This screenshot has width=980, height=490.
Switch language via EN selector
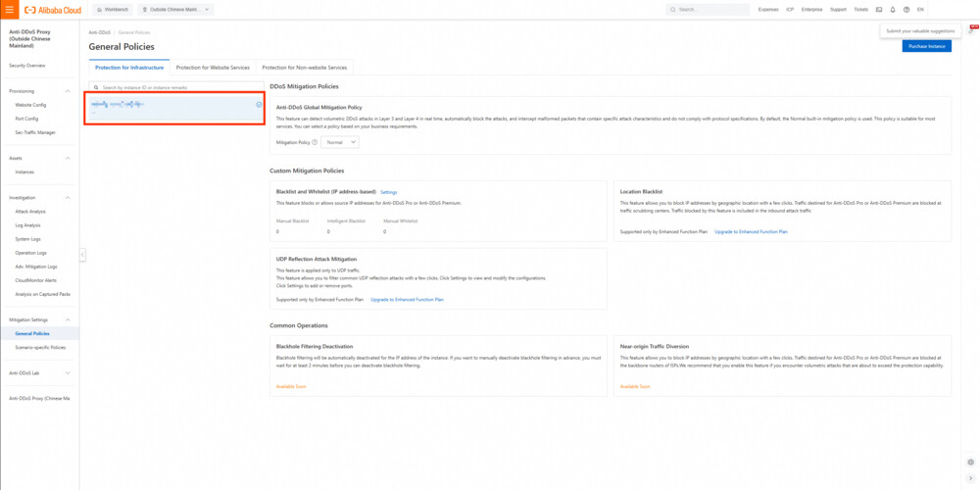[x=920, y=10]
